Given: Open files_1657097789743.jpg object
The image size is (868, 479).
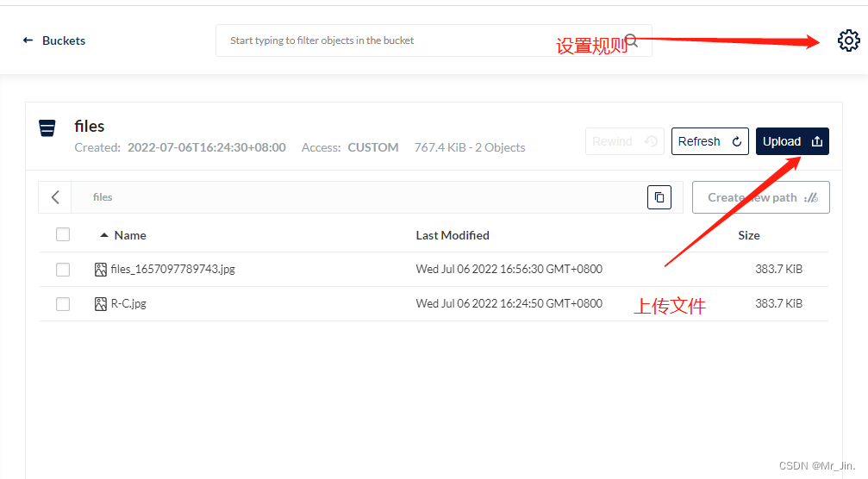Looking at the screenshot, I should point(172,269).
